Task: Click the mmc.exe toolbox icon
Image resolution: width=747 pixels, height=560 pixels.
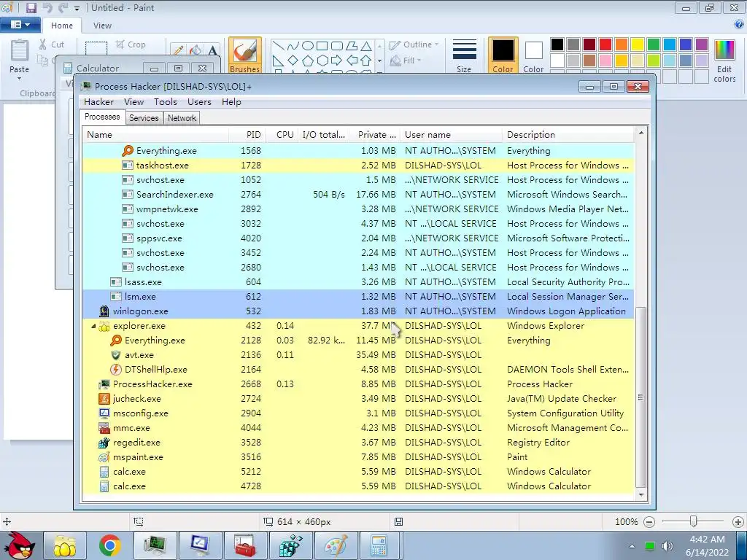Action: tap(104, 428)
